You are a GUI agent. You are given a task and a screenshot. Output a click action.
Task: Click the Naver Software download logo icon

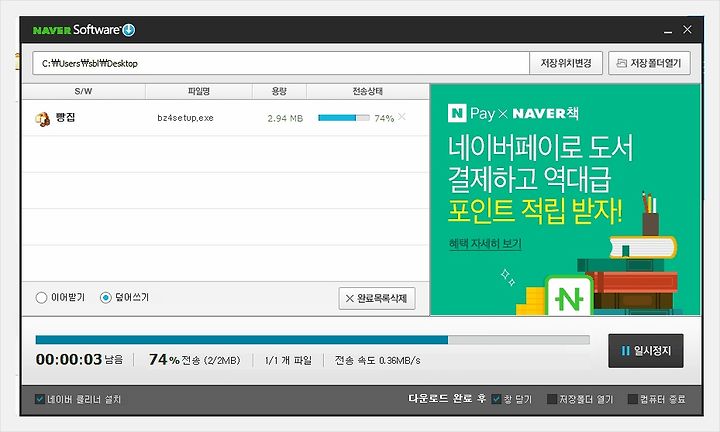(129, 30)
